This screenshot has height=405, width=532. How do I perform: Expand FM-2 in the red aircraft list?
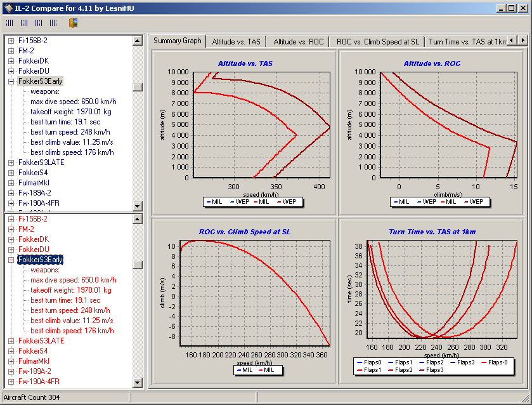click(x=11, y=229)
